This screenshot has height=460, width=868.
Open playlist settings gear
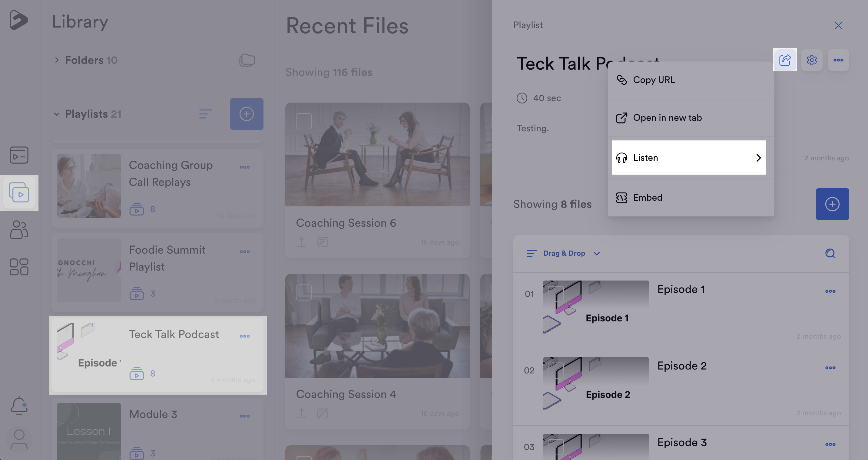pos(811,60)
